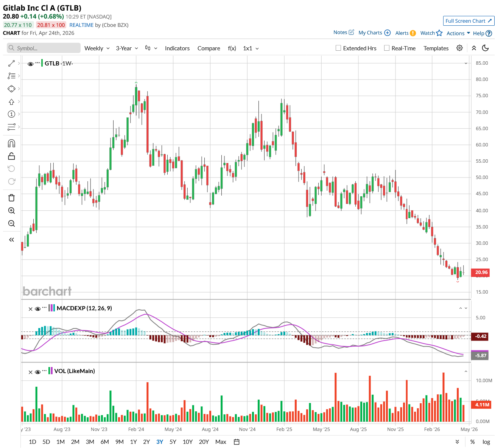Toggle percent scale button
495x448 pixels.
tap(472, 442)
